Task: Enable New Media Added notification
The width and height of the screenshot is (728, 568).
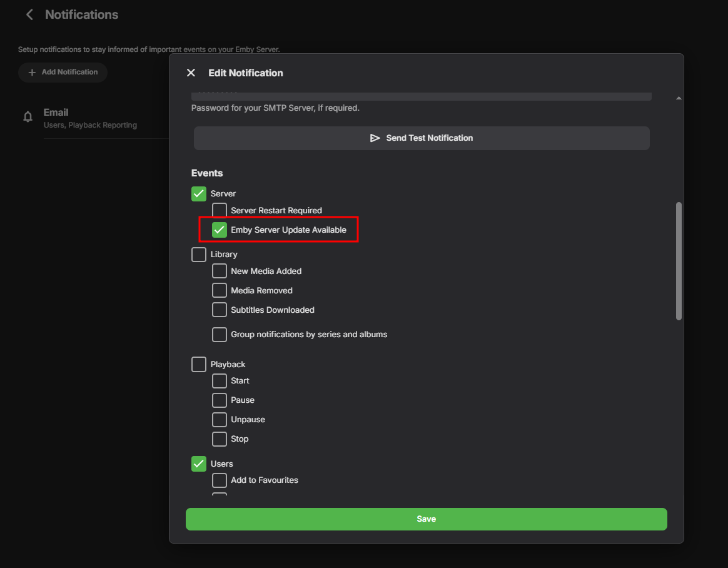Action: point(220,271)
